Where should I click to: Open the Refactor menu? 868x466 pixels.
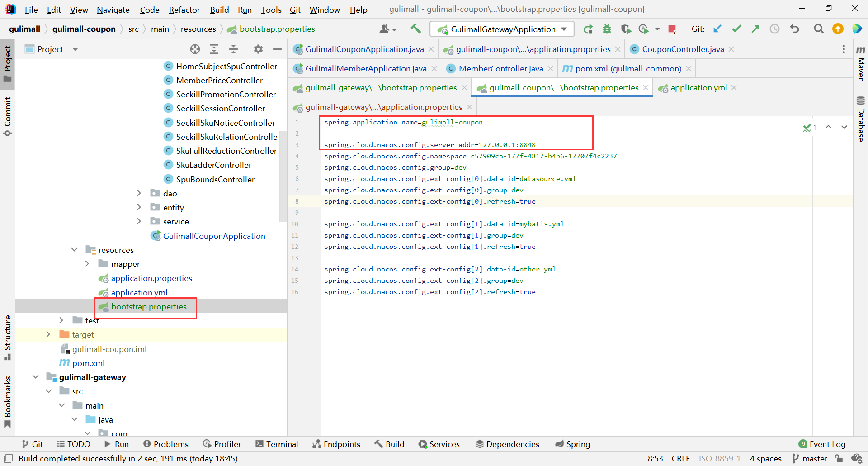pyautogui.click(x=184, y=10)
